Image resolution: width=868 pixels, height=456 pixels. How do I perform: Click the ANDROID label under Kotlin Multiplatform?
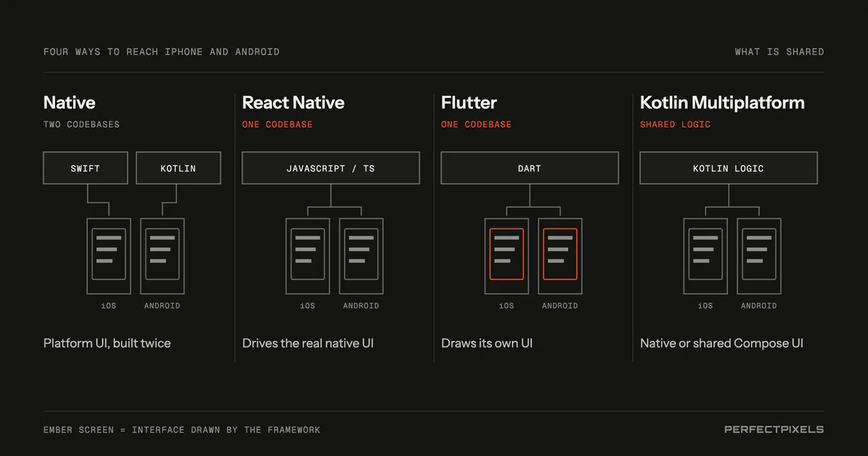click(759, 306)
